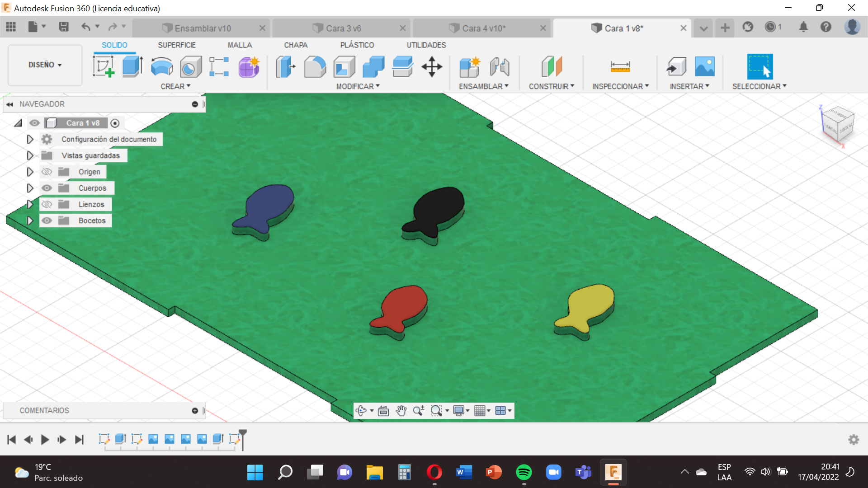The width and height of the screenshot is (868, 488).
Task: Show the hidden Lienzos folder
Action: [x=47, y=204]
